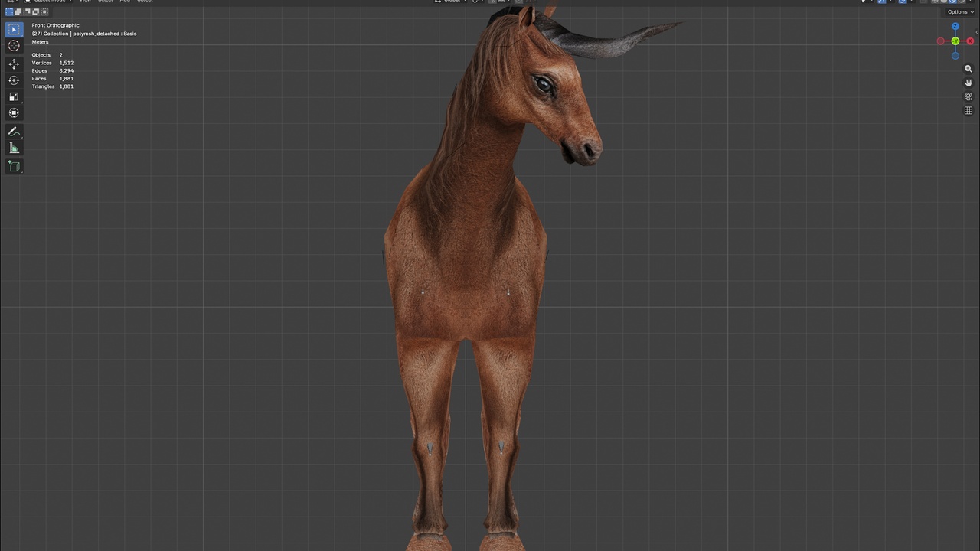Click the red X axis gizmo ball
The image size is (980, 551).
click(x=970, y=41)
